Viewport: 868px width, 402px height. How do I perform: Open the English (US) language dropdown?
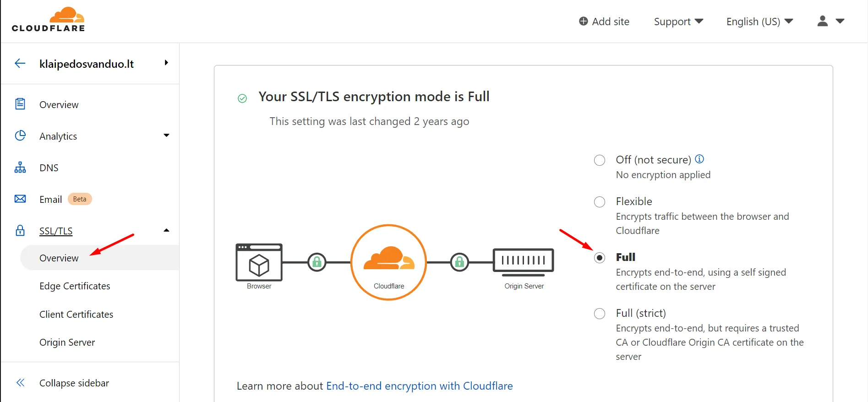(759, 22)
